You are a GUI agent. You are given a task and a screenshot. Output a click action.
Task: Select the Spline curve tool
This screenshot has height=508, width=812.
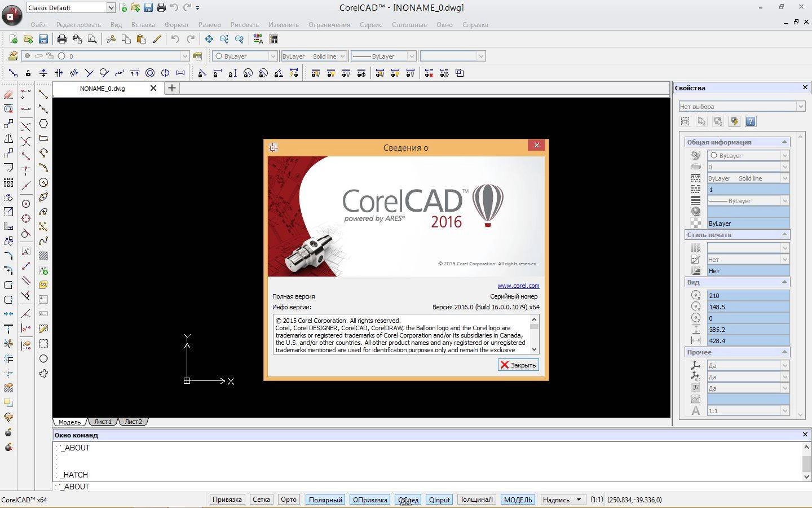click(43, 241)
